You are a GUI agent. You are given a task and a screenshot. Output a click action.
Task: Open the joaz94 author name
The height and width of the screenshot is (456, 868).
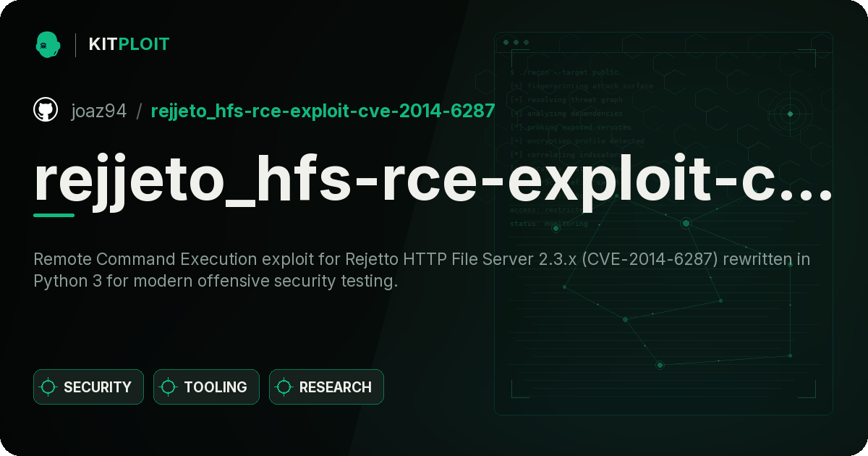point(98,111)
